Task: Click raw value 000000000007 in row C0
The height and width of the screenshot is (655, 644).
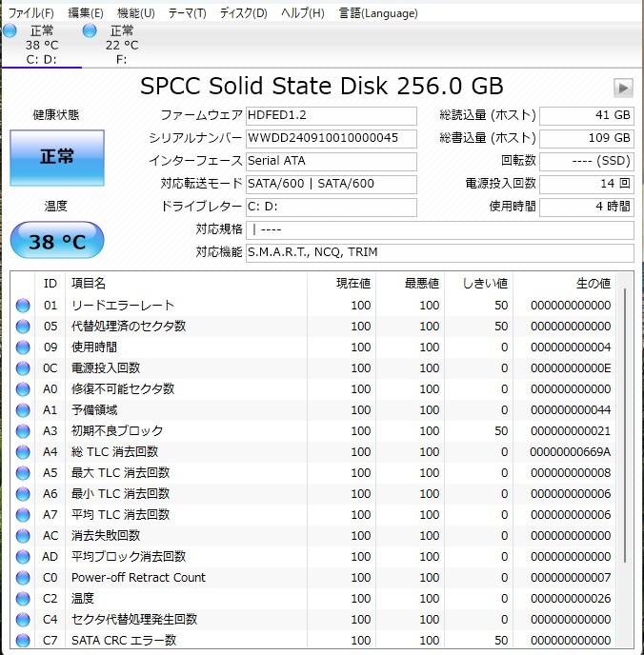Action: pyautogui.click(x=571, y=578)
